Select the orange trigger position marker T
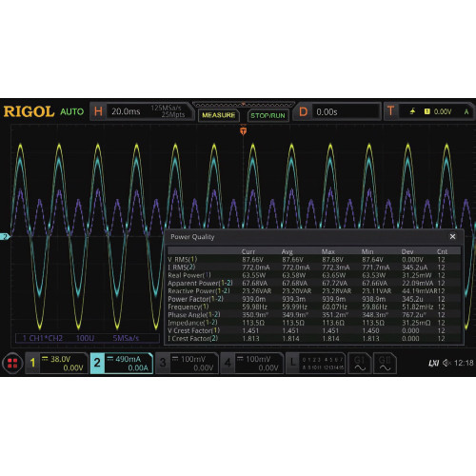The width and height of the screenshot is (476, 476). [243, 130]
